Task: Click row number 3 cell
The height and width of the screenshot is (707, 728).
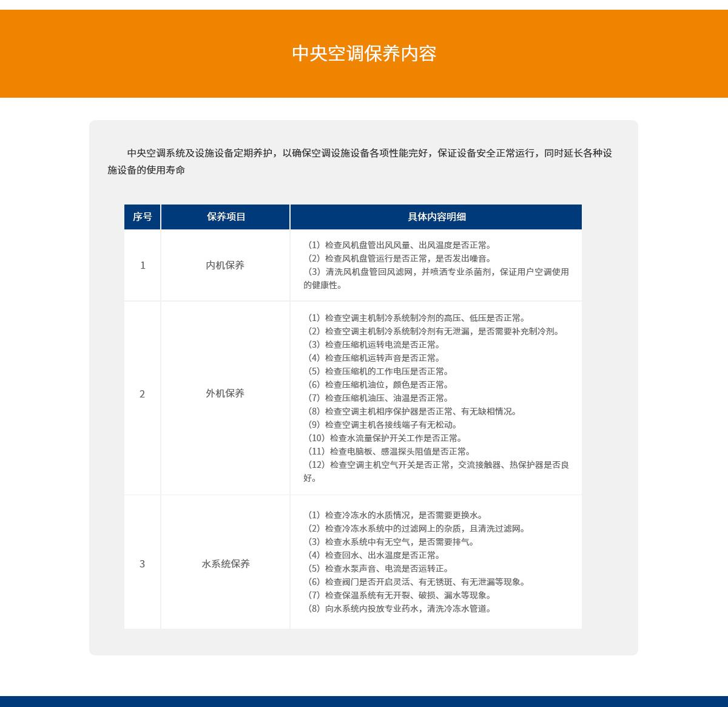Action: click(143, 564)
